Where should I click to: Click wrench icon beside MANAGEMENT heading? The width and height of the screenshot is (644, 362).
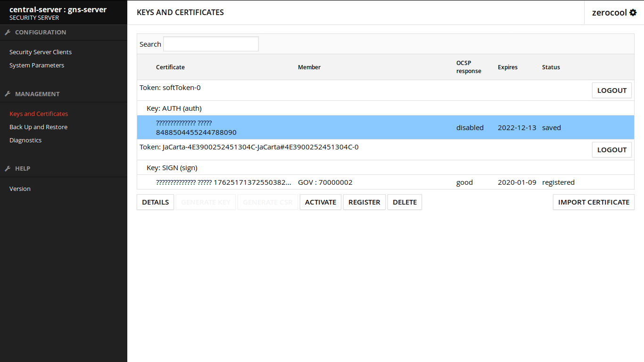pyautogui.click(x=8, y=94)
